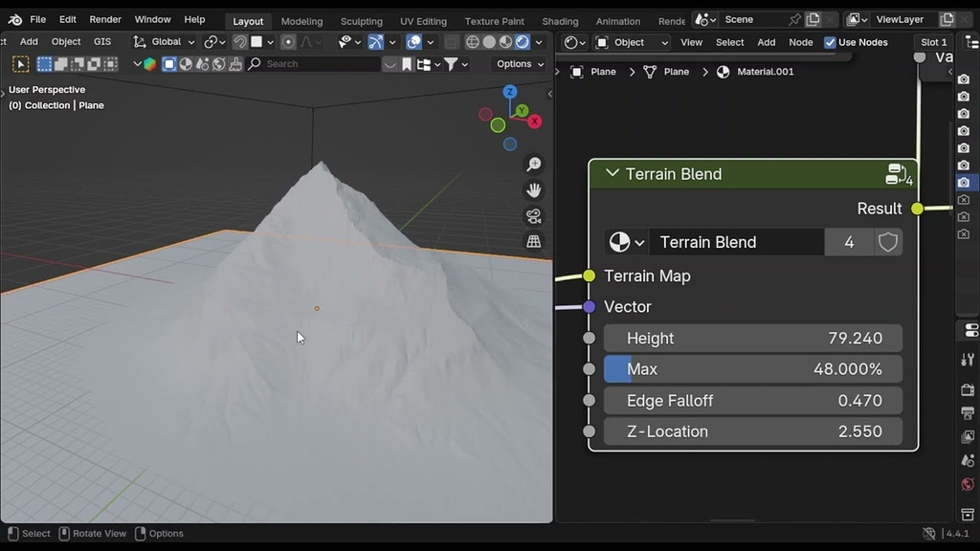Toggle viewport gizmos display
This screenshot has height=551, width=980.
[x=375, y=42]
